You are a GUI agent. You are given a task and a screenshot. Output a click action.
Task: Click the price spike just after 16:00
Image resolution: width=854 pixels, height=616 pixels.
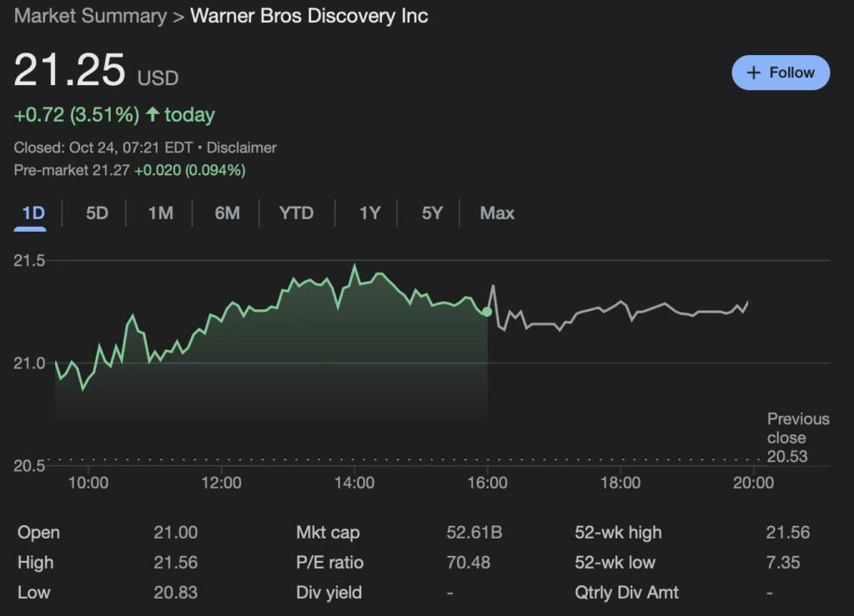(x=495, y=285)
